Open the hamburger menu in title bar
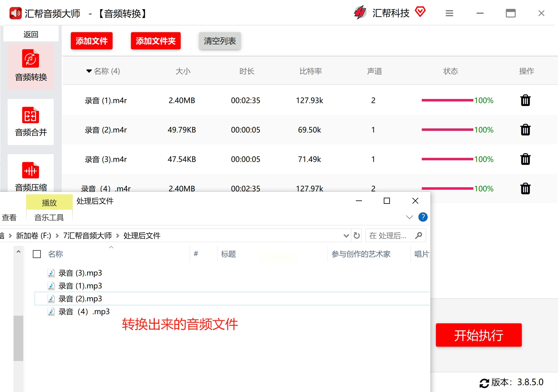 [x=449, y=13]
